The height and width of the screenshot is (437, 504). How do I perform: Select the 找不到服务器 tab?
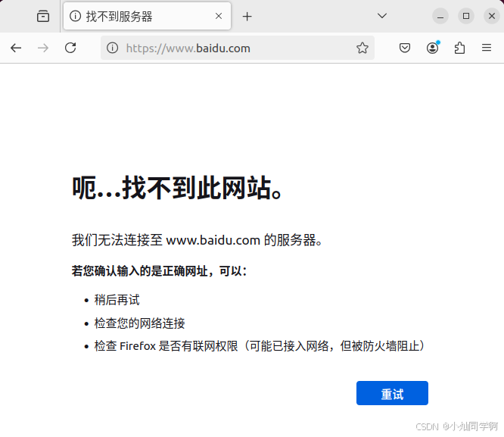tap(148, 16)
